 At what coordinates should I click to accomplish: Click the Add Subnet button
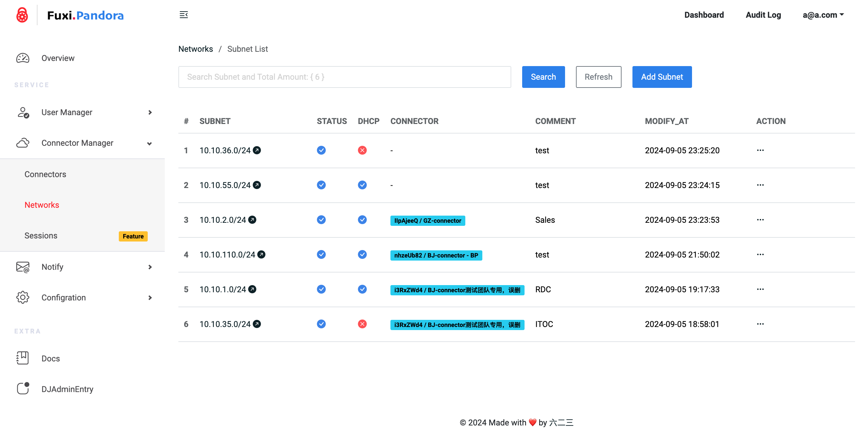662,77
